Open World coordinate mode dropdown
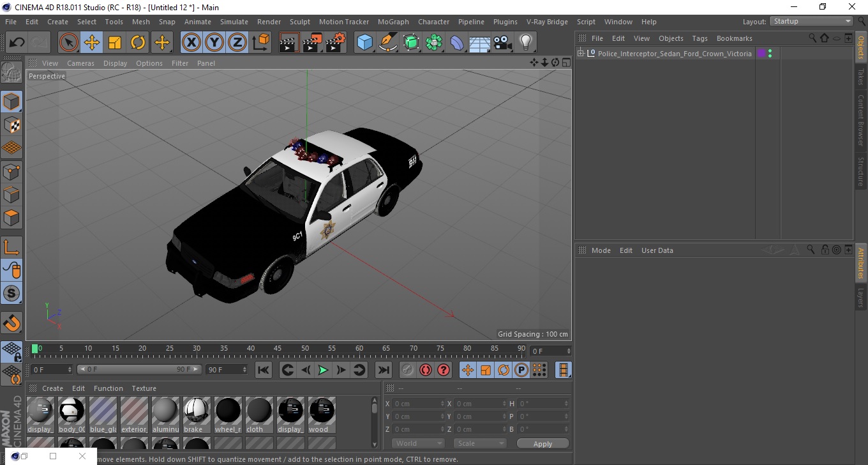868x465 pixels. click(x=418, y=443)
